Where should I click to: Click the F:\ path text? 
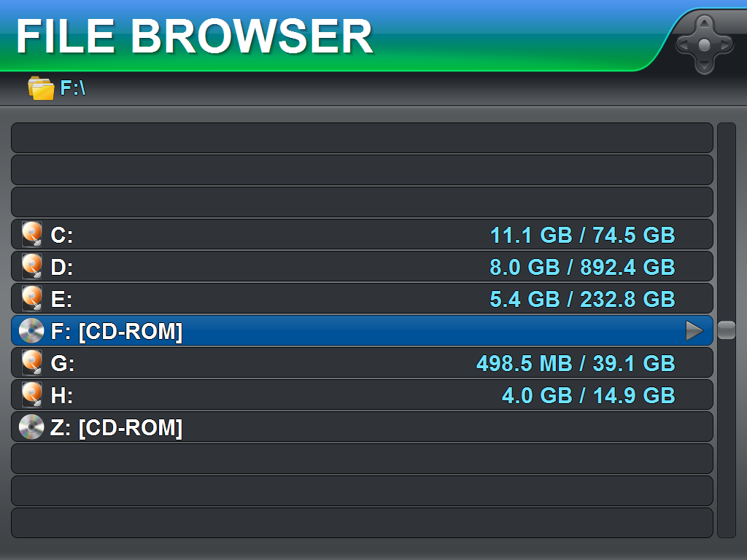coord(73,88)
